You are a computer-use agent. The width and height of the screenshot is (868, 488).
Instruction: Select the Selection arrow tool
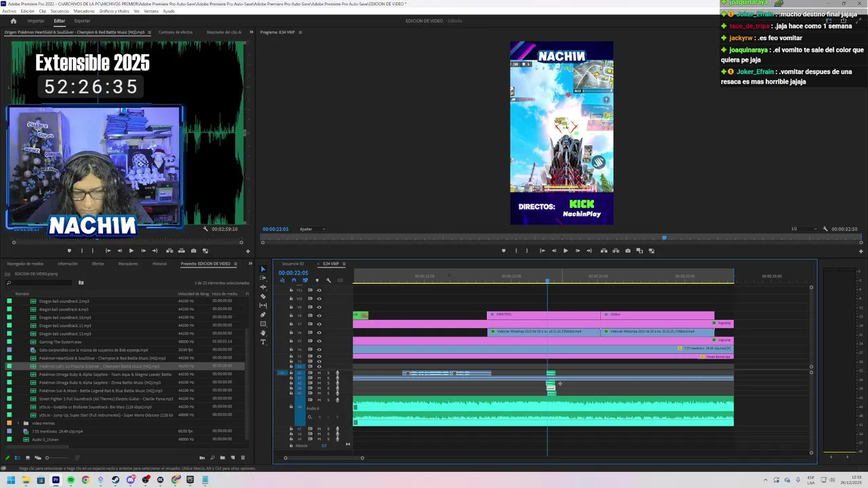pos(264,269)
